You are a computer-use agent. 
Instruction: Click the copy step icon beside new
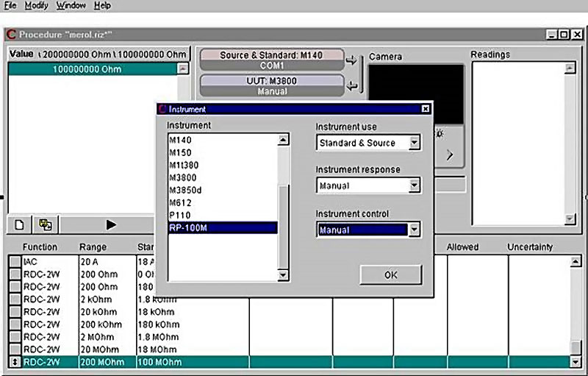click(x=46, y=224)
